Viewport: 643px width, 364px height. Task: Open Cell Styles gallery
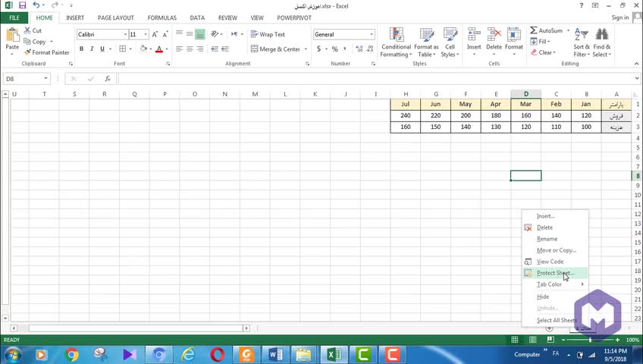(450, 42)
